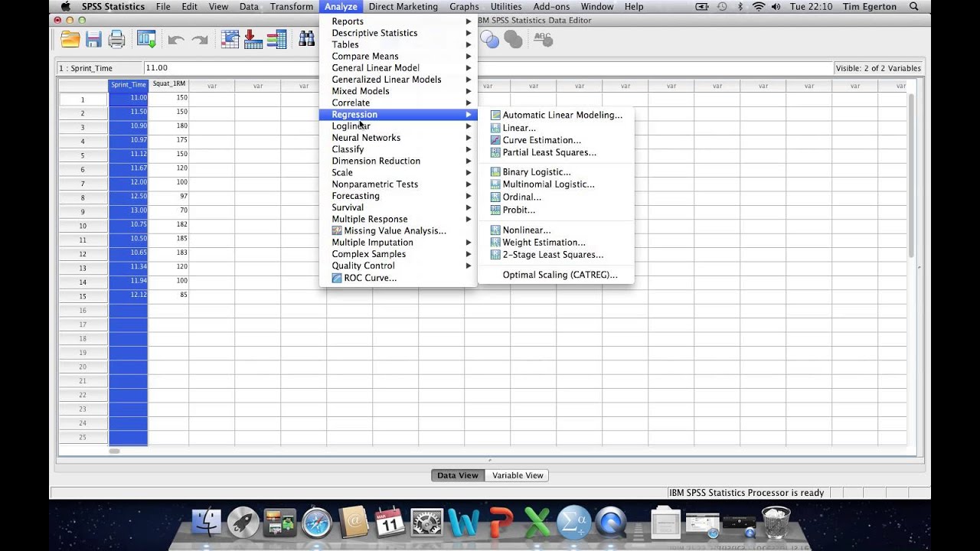The height and width of the screenshot is (551, 980).
Task: Click the gray overlapping circles toolbar icon
Action: click(513, 40)
